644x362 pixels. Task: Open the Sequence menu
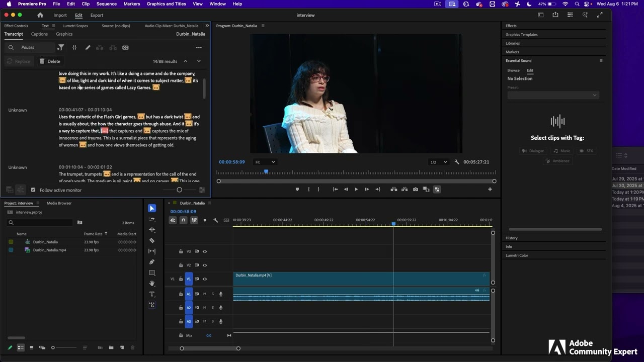[106, 4]
